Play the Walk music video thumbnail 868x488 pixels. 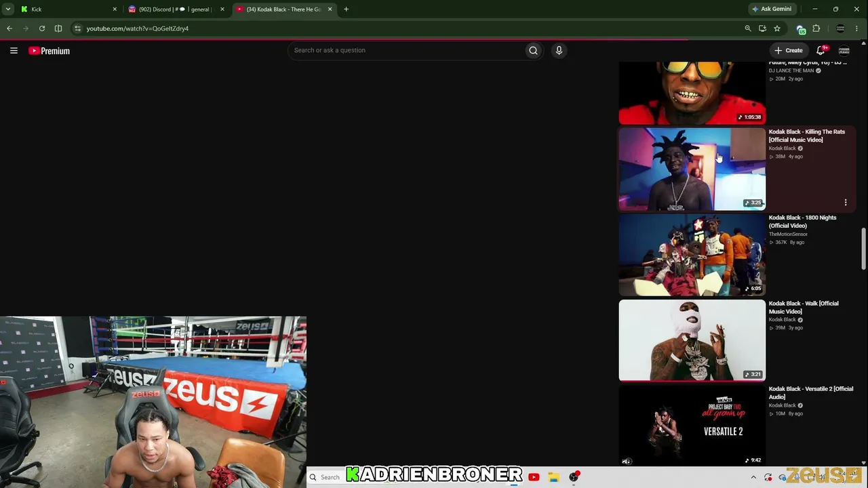tap(692, 340)
